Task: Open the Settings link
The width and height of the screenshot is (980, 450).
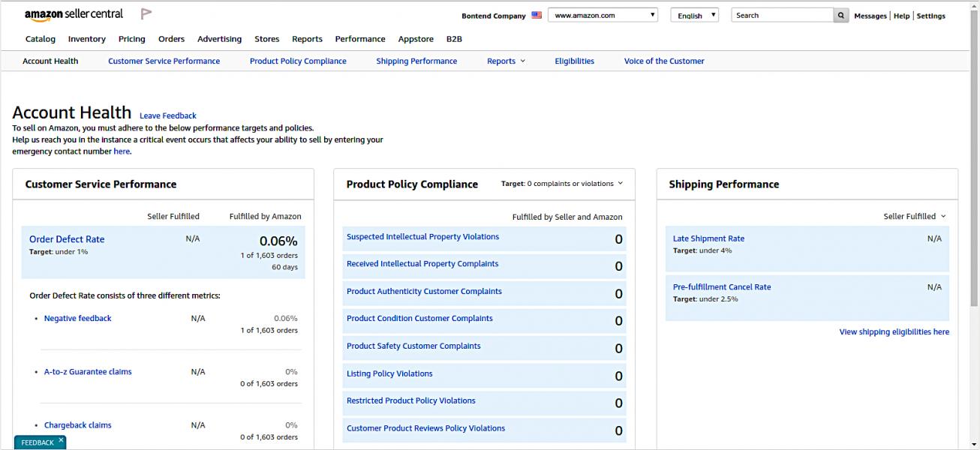Action: [930, 16]
